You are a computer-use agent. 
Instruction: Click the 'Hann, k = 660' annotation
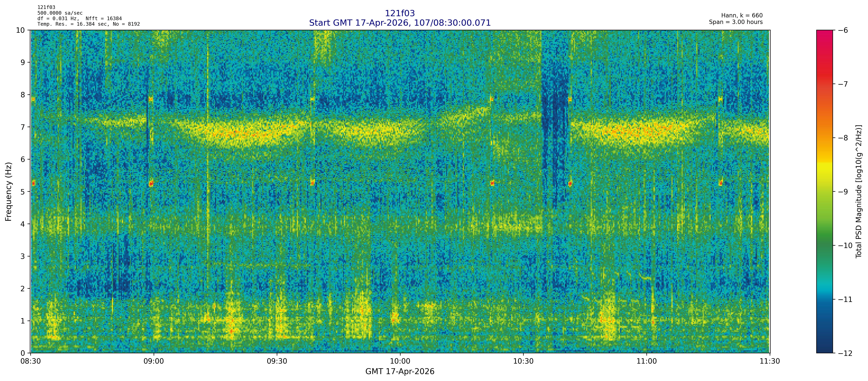coord(742,16)
